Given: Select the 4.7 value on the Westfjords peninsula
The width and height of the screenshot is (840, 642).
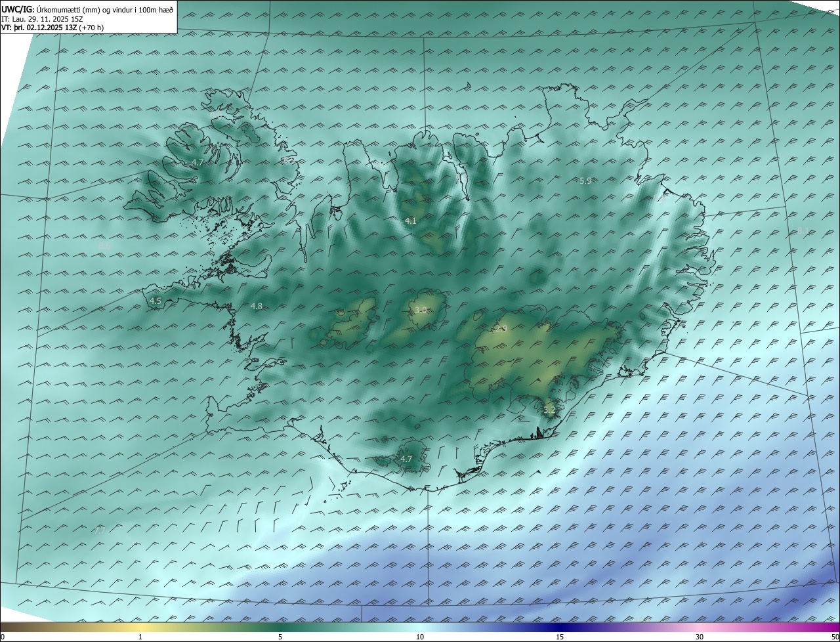Looking at the screenshot, I should [x=198, y=162].
